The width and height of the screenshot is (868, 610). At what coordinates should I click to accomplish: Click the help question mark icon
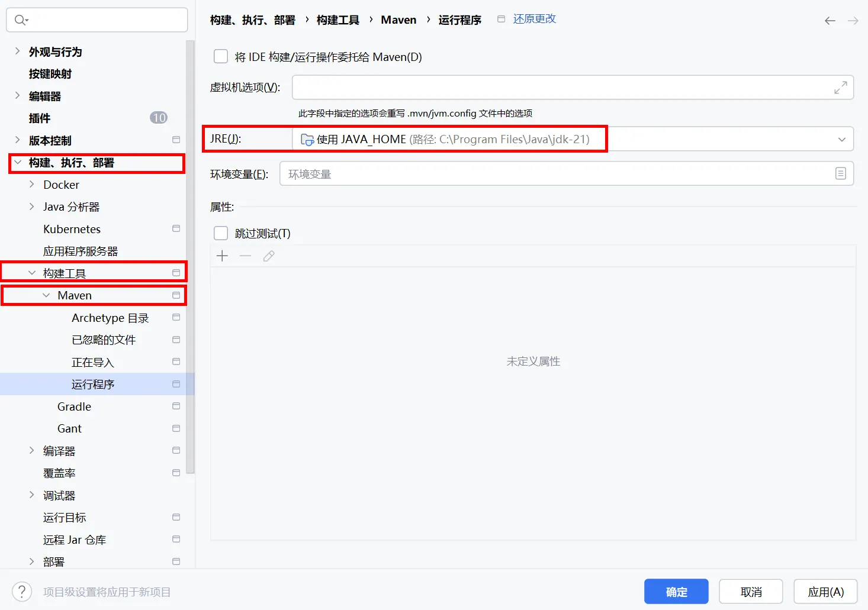(x=22, y=592)
